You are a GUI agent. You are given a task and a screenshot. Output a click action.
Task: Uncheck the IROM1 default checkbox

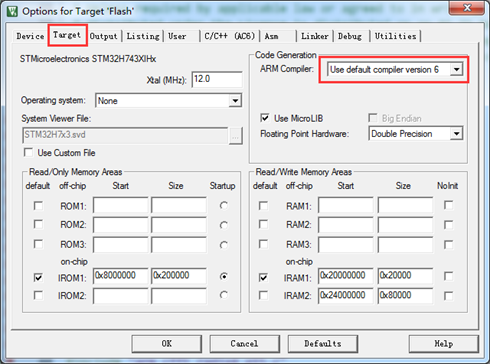tap(38, 277)
